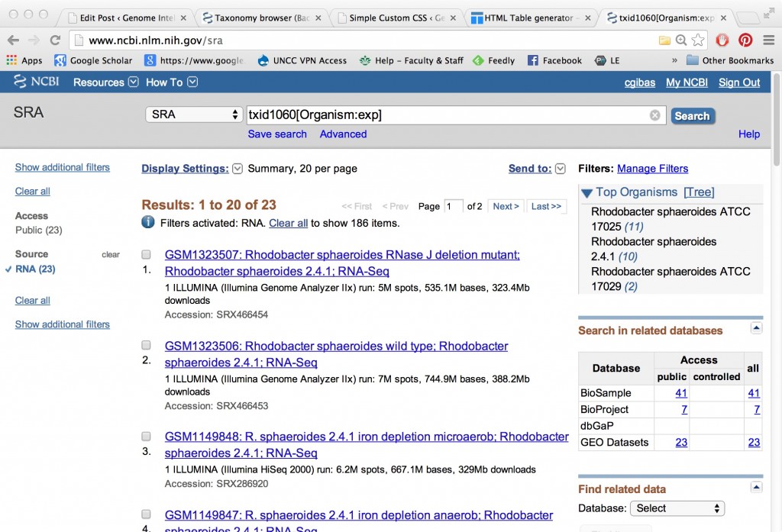Click the zoom magnifier icon in address bar
782x532 pixels.
(x=681, y=40)
